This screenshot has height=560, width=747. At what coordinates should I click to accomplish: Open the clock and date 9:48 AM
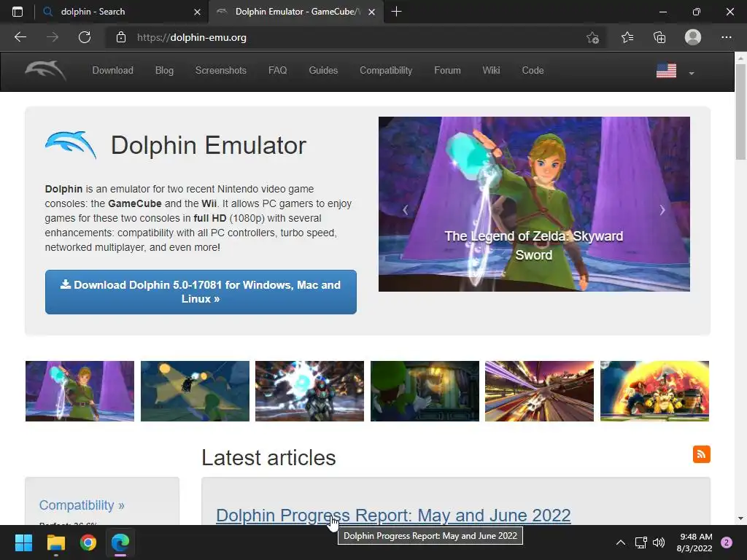(694, 542)
